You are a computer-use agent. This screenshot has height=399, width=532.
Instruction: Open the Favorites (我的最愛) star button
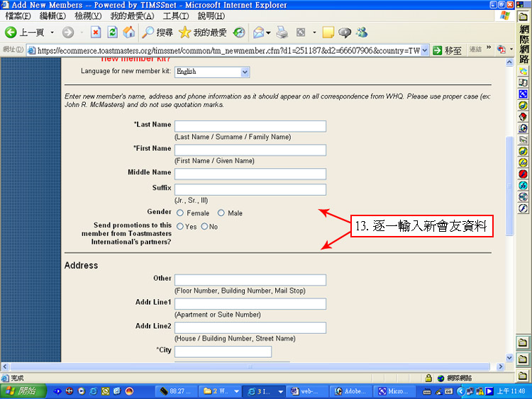point(202,33)
